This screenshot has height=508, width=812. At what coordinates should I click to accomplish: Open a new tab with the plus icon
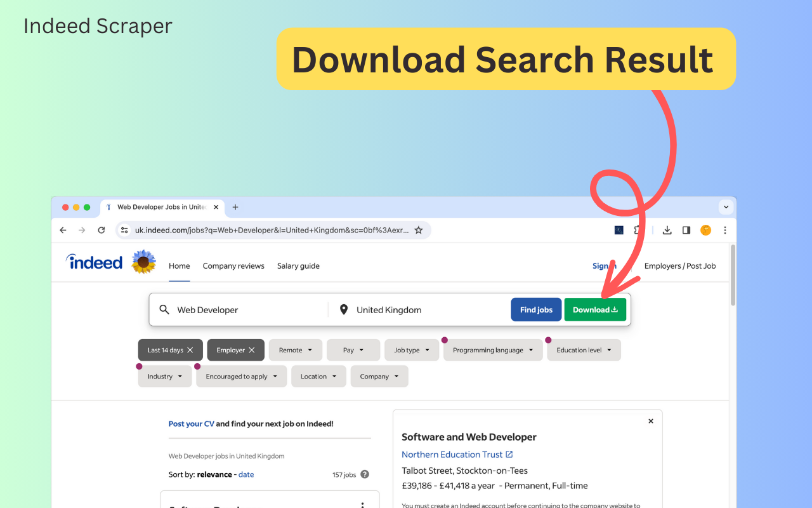click(235, 207)
